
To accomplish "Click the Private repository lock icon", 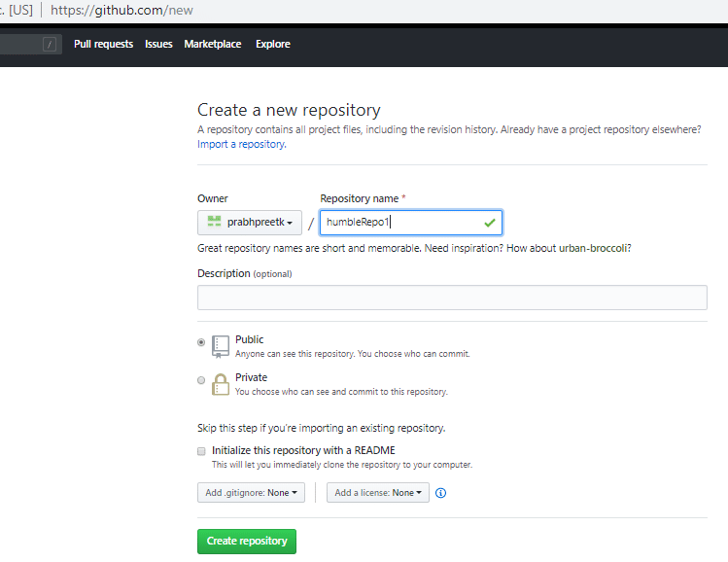I will (221, 384).
